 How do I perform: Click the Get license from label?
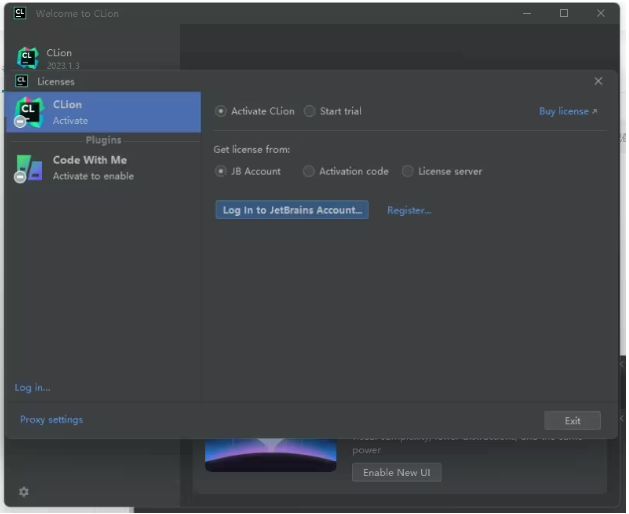252,150
